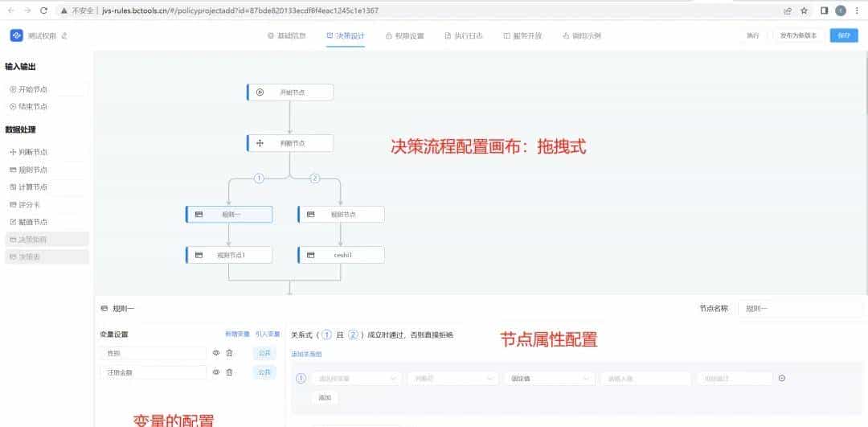868x427 pixels.
Task: Switch to the 调用示例 tab
Action: [582, 35]
